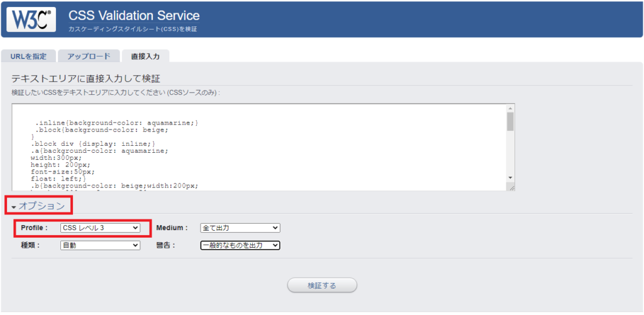
Task: Click the 警告 field label
Action: (165, 245)
